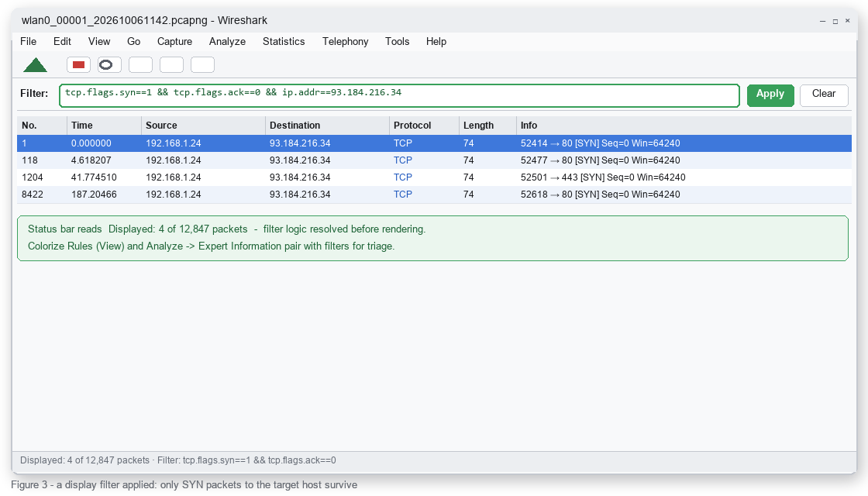Select the time value 0.000000
Viewport: 868px width, 496px height.
[x=91, y=143]
